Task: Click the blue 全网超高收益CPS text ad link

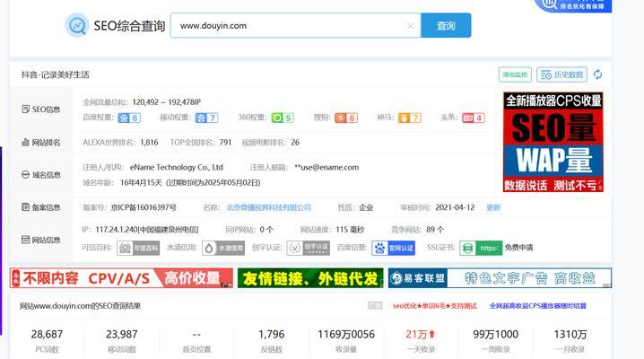Action: coord(538,306)
